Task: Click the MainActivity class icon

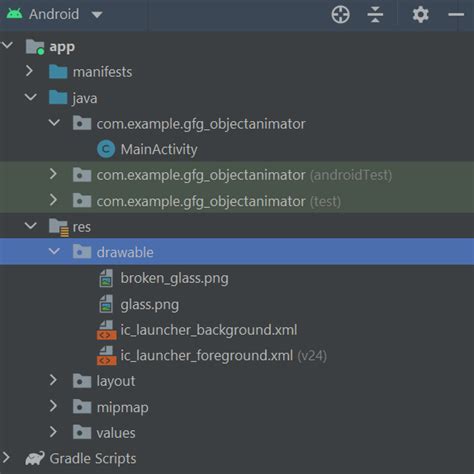Action: pos(106,149)
